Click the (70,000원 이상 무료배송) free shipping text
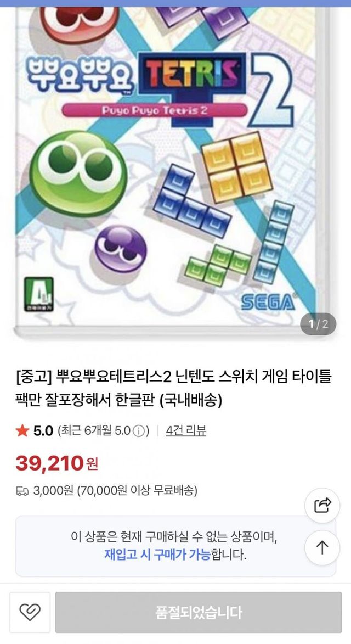This screenshot has height=644, width=351. point(137,490)
